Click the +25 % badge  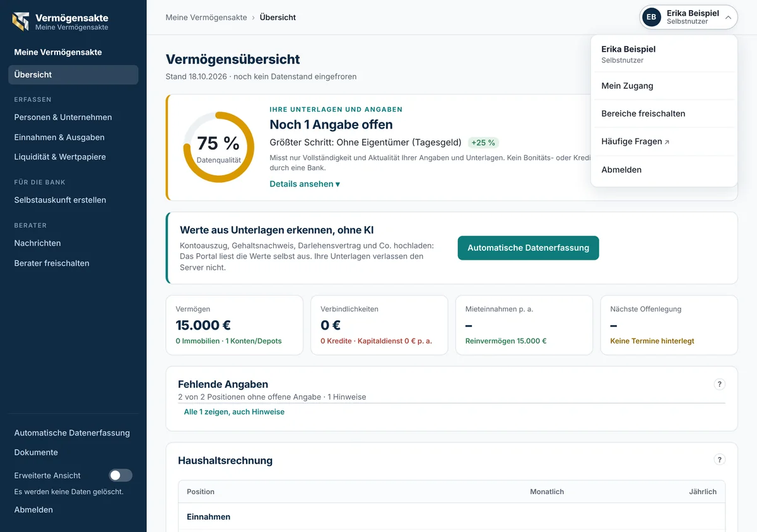[x=483, y=142]
